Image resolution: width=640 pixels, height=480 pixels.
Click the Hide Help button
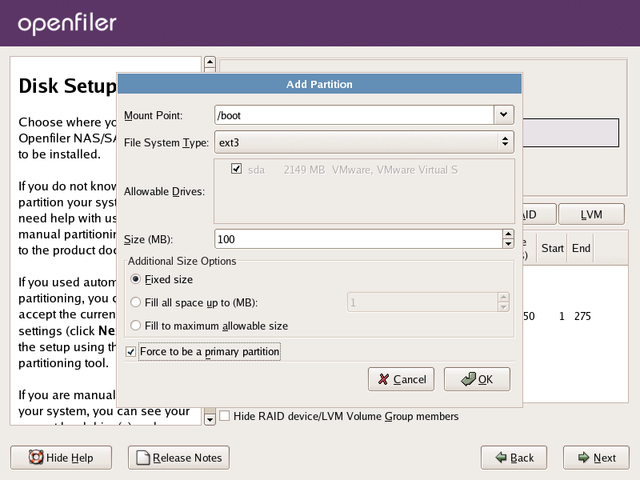[60, 458]
